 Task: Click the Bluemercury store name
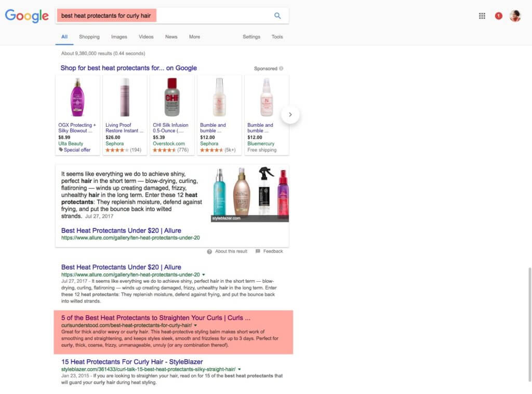click(261, 143)
